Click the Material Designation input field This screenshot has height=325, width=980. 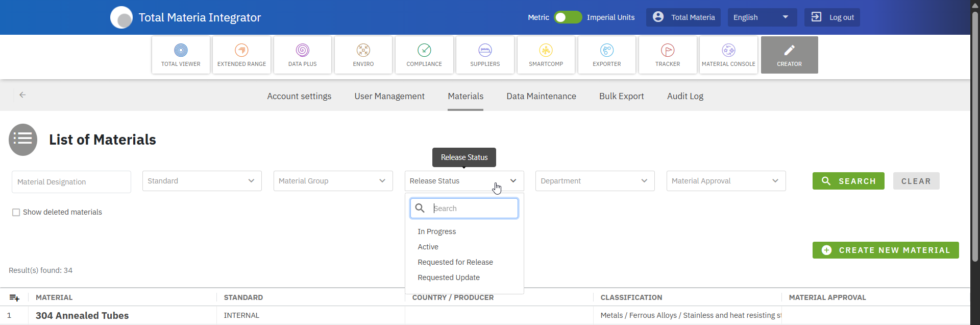pos(71,182)
